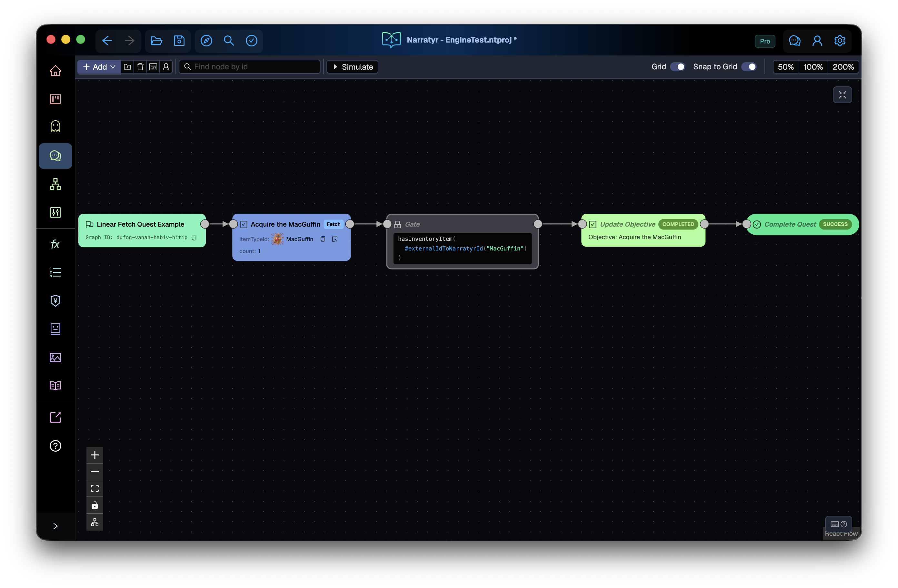This screenshot has width=898, height=588.
Task: Click the magnifier search icon in title bar
Action: coord(229,40)
